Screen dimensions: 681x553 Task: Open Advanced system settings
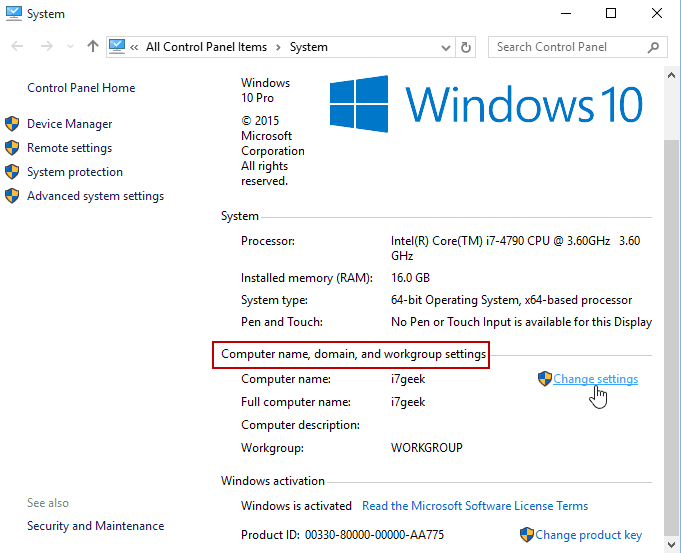[x=96, y=196]
